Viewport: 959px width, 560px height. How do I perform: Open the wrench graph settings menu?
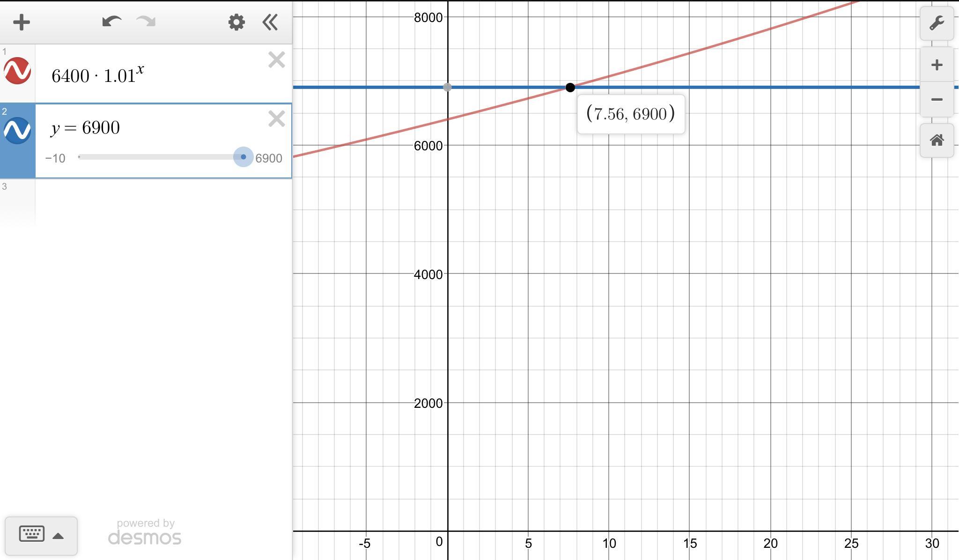tap(937, 23)
